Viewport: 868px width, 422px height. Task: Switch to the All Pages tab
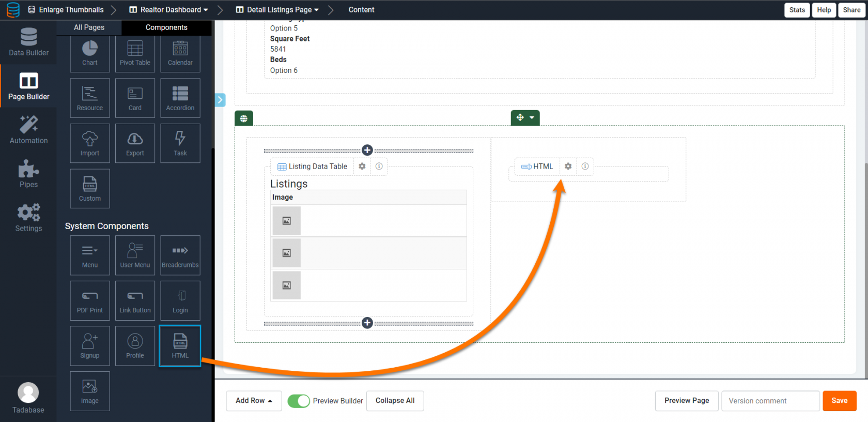[x=89, y=27]
